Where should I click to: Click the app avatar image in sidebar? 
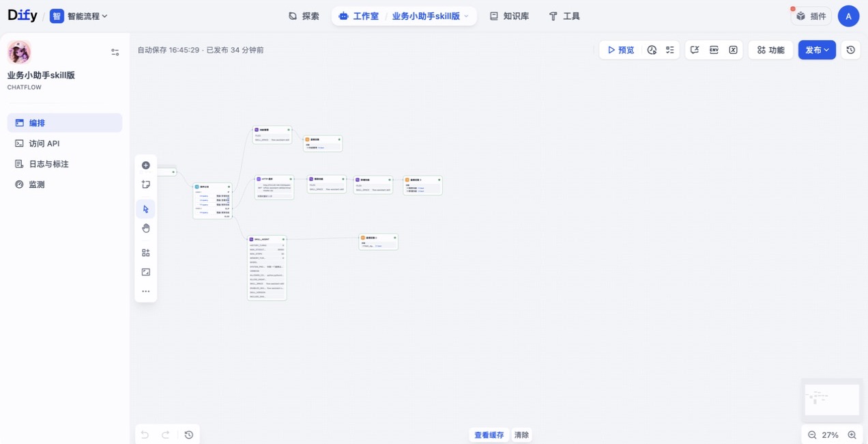pos(19,52)
